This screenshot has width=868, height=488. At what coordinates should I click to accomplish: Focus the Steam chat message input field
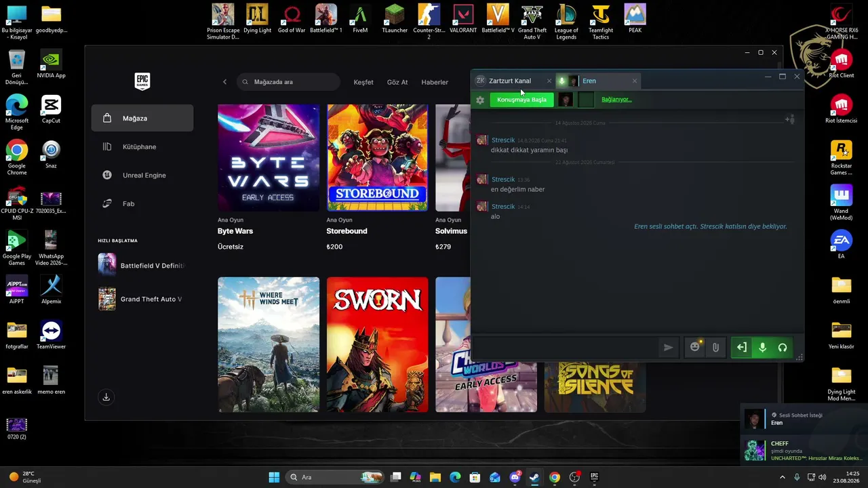tap(564, 348)
